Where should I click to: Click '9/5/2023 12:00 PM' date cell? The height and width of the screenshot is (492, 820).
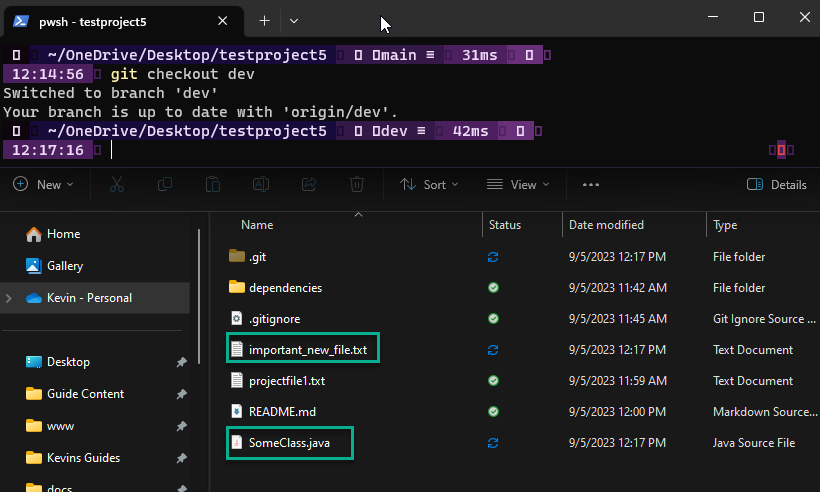point(617,411)
